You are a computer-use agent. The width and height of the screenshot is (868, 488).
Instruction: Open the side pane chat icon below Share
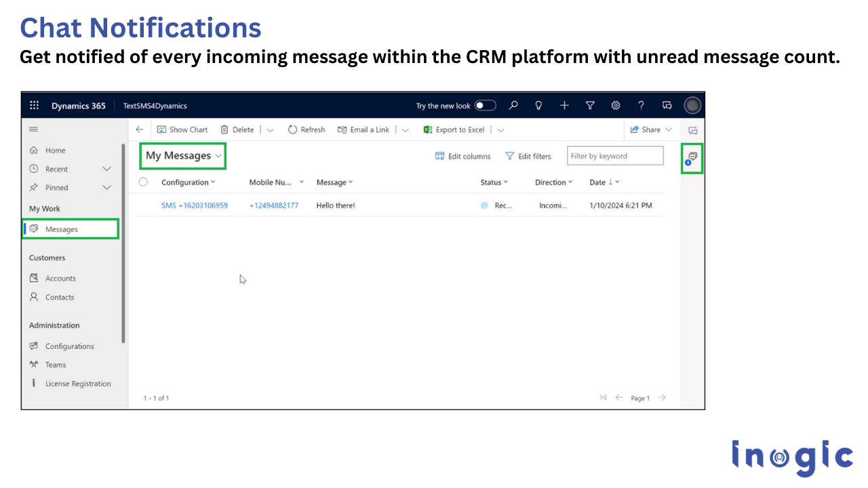click(x=692, y=130)
